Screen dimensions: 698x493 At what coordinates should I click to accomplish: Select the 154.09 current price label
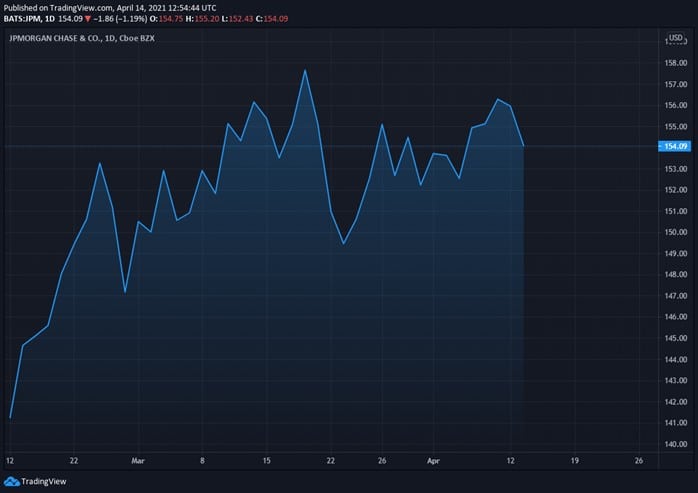click(x=674, y=146)
